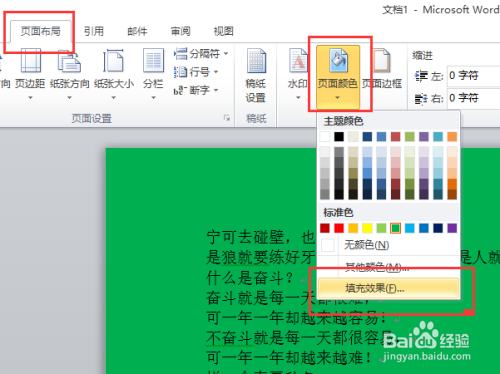Click the right indent icon beside 右
The height and width of the screenshot is (374, 500).
[x=421, y=99]
